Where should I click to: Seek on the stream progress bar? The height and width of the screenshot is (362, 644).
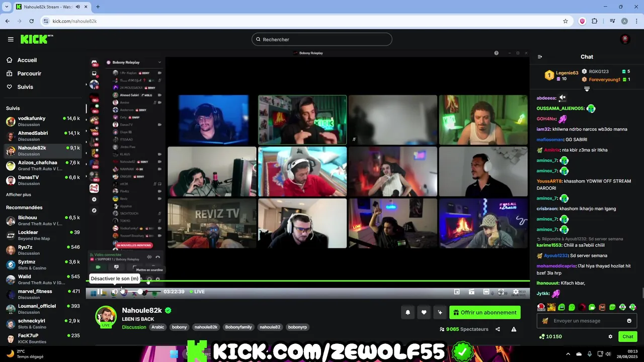(307, 281)
